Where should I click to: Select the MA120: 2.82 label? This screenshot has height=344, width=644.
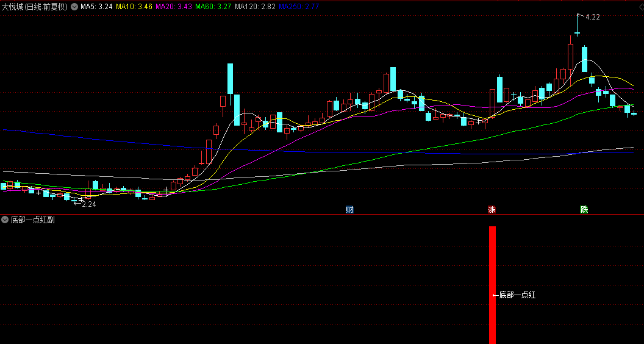[255, 7]
